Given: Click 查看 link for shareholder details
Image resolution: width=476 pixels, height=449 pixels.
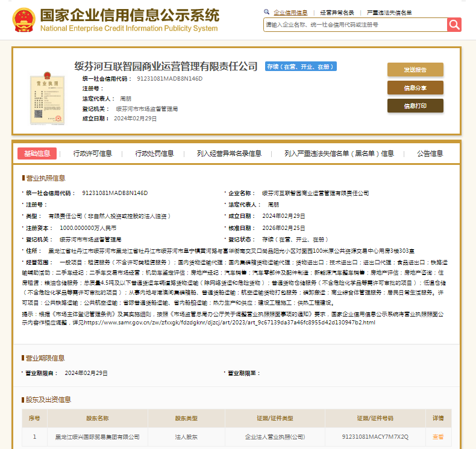Looking at the screenshot, I should (437, 436).
